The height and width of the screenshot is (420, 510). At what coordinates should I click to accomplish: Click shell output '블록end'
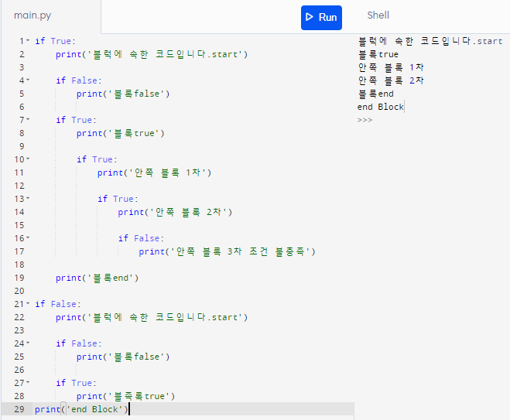[375, 94]
